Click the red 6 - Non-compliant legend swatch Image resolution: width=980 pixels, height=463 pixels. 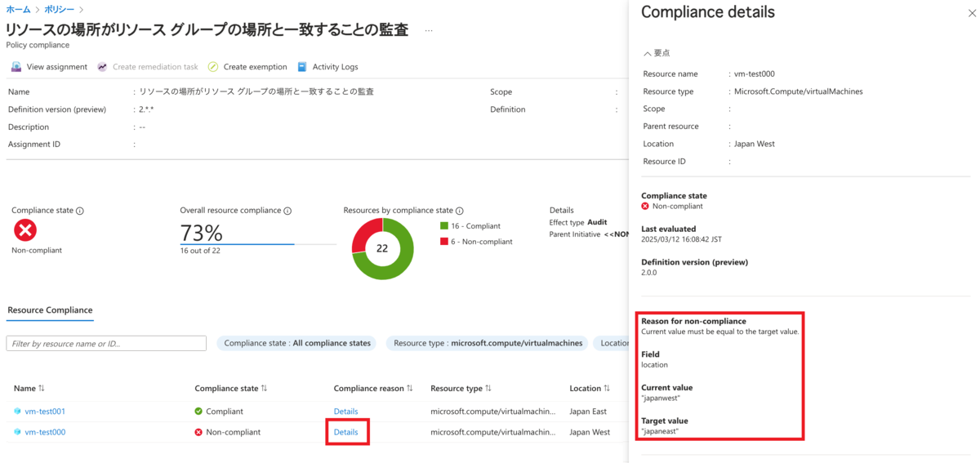tap(444, 242)
